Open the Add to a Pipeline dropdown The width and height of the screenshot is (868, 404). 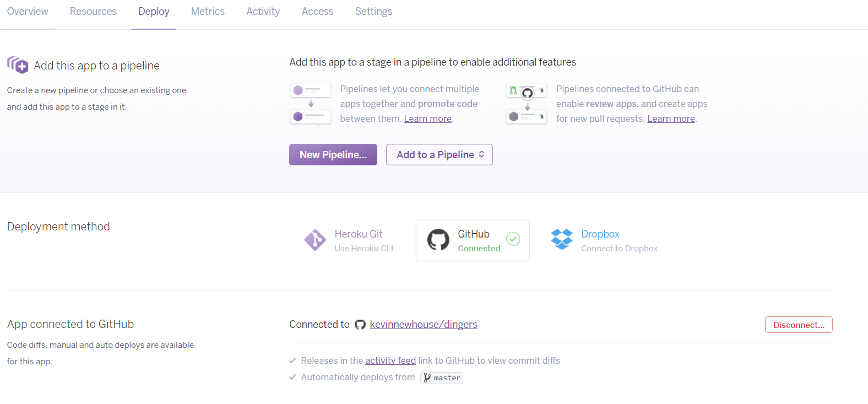coord(439,154)
